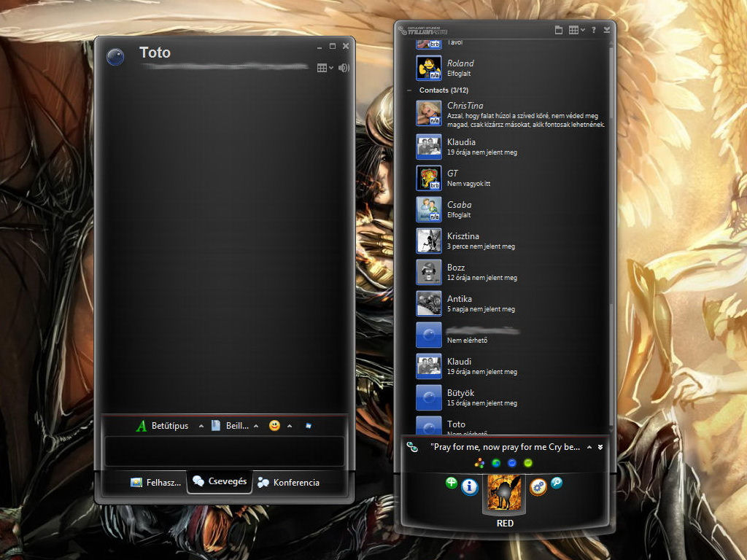Click the magnifier search icon
747x560 pixels.
(557, 483)
